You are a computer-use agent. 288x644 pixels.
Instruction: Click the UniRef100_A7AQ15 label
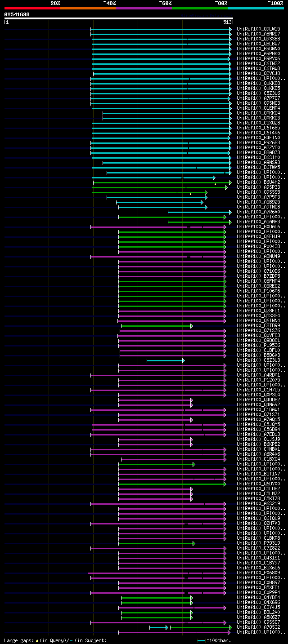pos(258,419)
